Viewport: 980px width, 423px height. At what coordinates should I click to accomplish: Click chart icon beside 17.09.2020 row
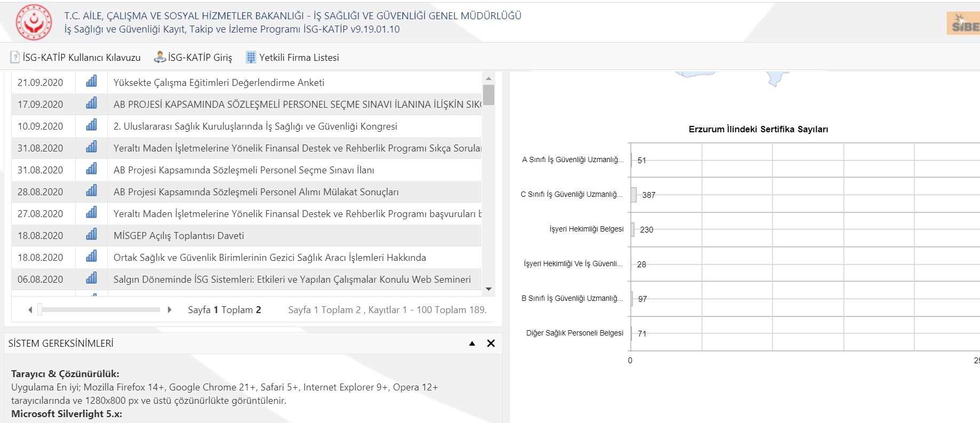(92, 103)
